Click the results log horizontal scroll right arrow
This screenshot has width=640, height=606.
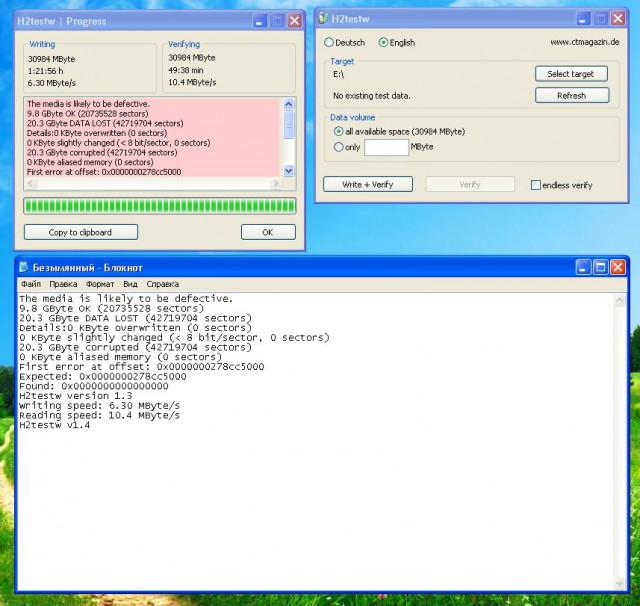[x=276, y=184]
